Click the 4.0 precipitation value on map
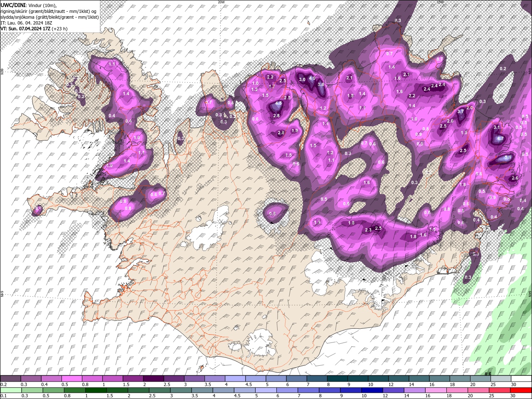The height and width of the screenshot is (399, 532). (x=312, y=78)
